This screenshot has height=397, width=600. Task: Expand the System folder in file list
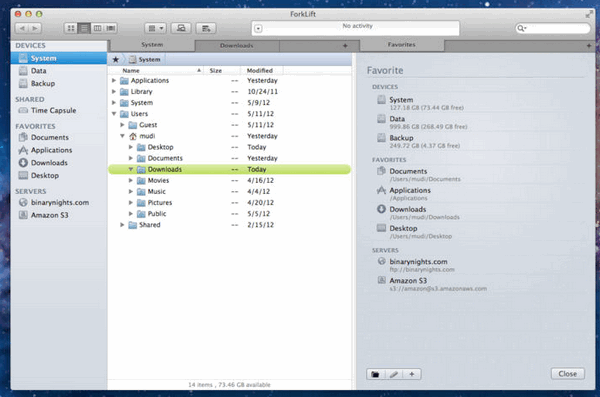pos(114,103)
